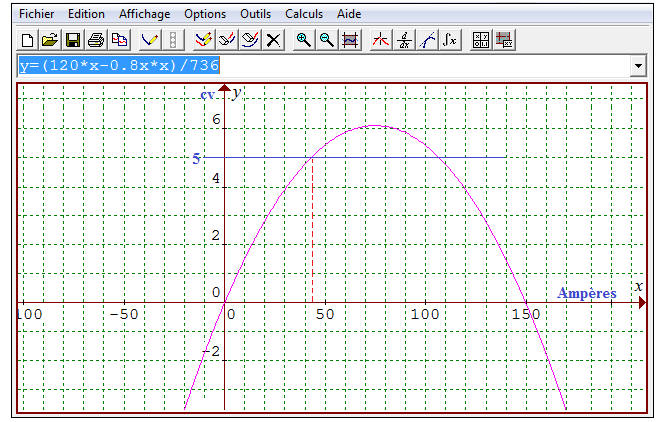
Task: Open the Options menu
Action: pyautogui.click(x=205, y=14)
